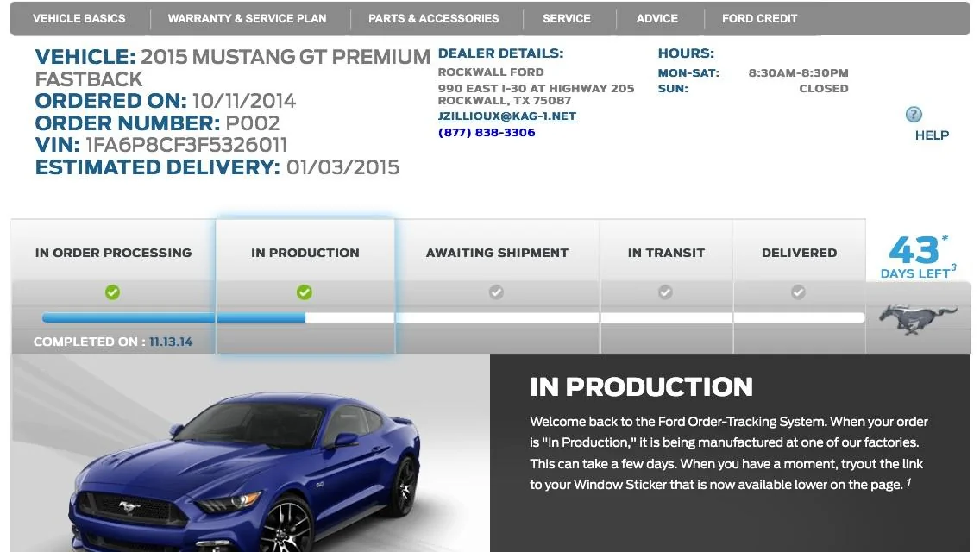Click the 43 Days Left counter
Screen dimensions: 980x552
pos(918,257)
